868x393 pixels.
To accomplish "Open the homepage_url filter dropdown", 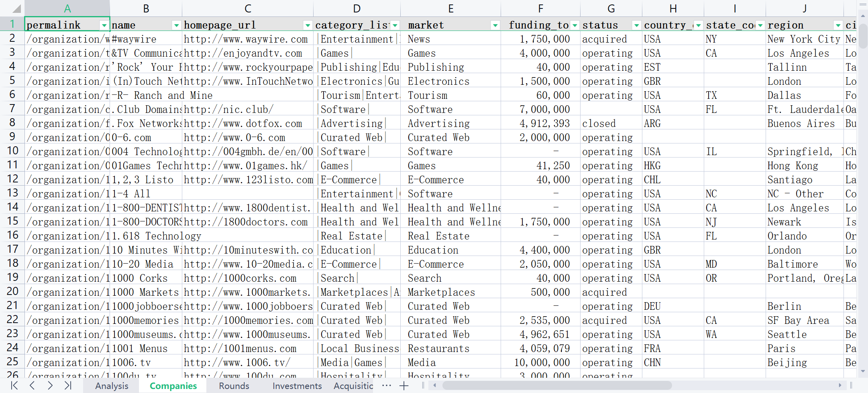I will click(308, 25).
